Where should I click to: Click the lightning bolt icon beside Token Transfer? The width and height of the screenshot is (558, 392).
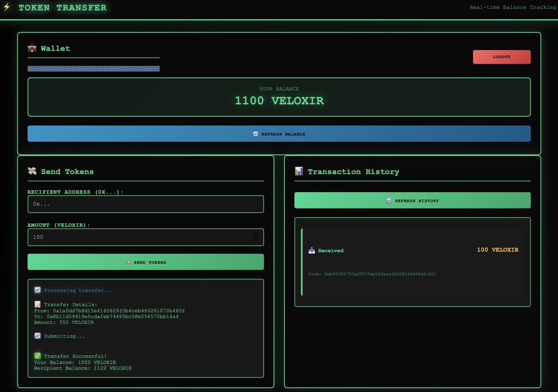[7, 7]
